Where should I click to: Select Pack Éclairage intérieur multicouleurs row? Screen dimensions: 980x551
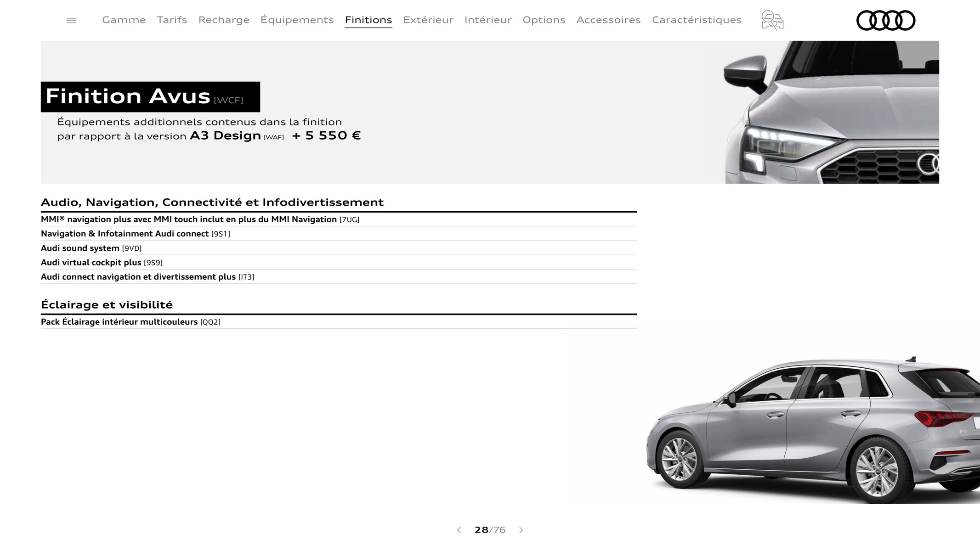(339, 322)
